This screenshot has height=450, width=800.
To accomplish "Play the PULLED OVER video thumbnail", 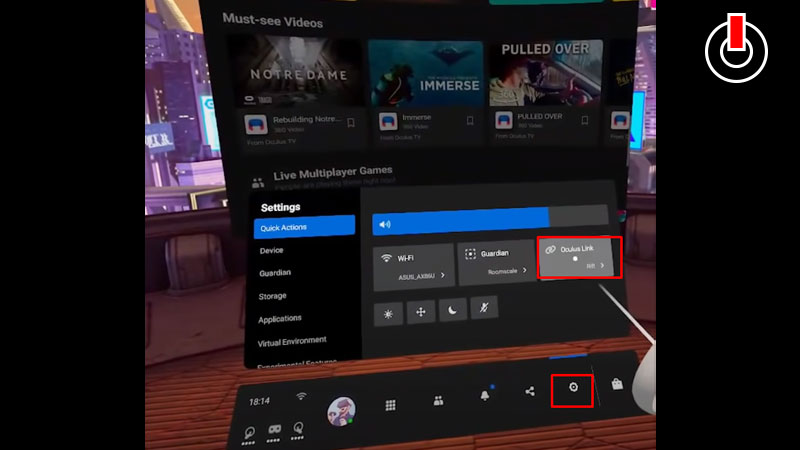I will pos(546,73).
